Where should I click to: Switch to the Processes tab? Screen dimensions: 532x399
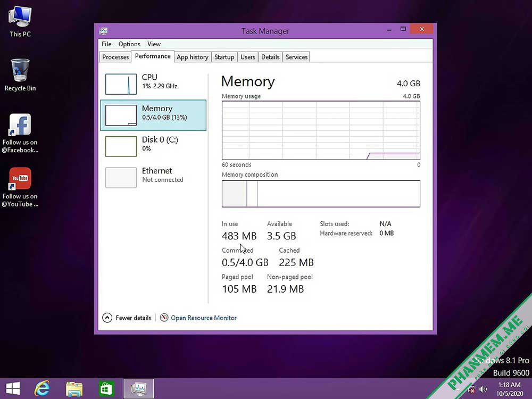[x=115, y=57]
